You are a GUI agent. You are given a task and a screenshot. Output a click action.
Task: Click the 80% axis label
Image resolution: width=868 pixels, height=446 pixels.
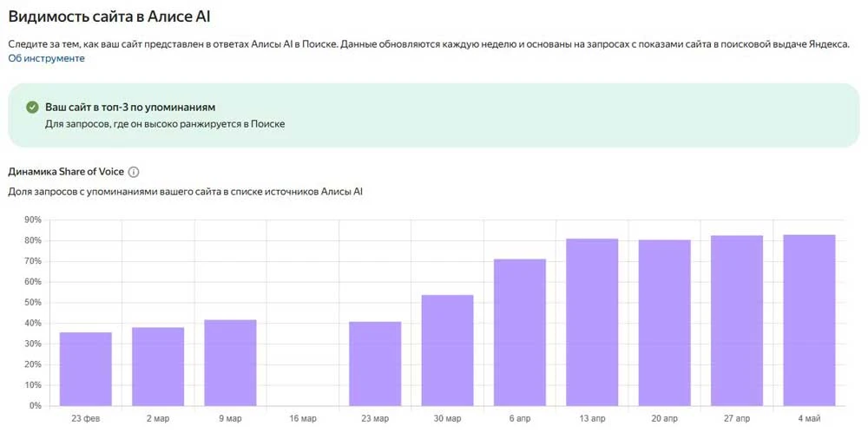coord(33,240)
